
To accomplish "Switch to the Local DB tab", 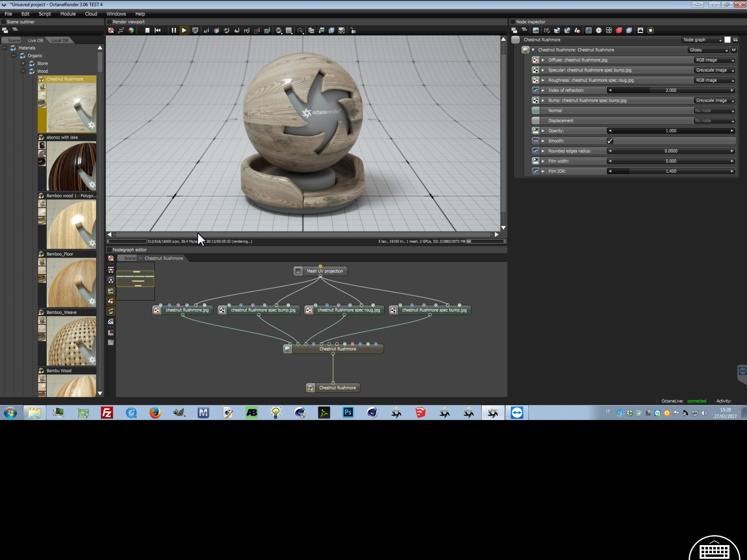I will click(x=59, y=40).
